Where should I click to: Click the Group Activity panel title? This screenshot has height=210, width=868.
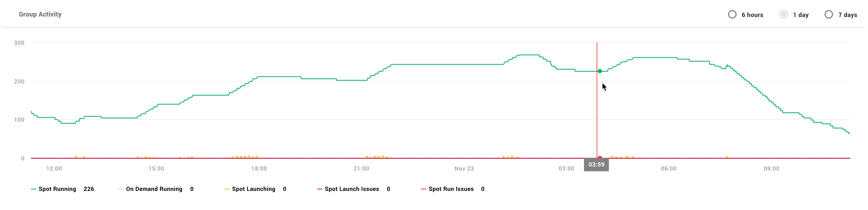pos(40,15)
